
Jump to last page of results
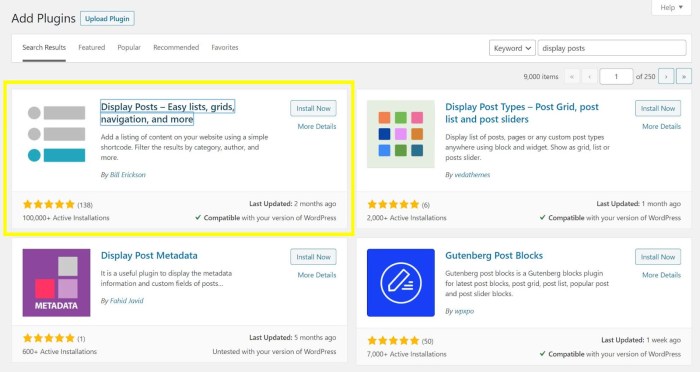[x=683, y=76]
